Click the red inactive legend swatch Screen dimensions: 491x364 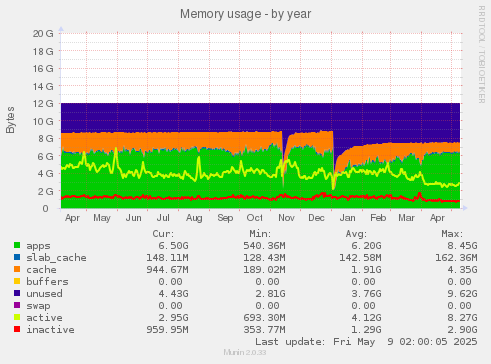click(17, 329)
